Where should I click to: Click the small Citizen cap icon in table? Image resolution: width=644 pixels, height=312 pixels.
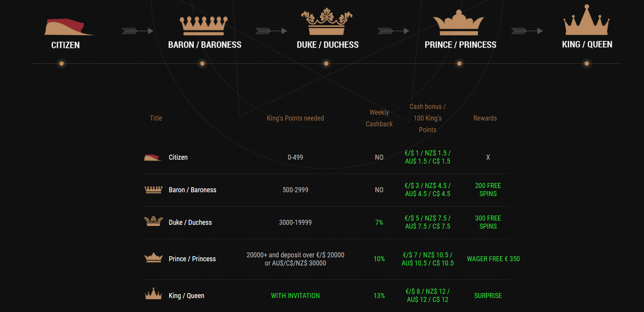tap(153, 157)
